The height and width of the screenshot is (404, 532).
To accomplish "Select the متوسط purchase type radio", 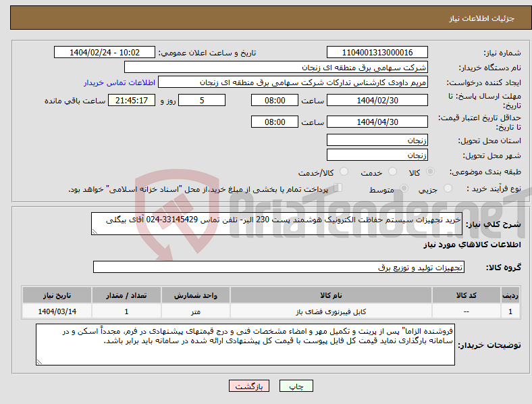I will [x=404, y=188].
